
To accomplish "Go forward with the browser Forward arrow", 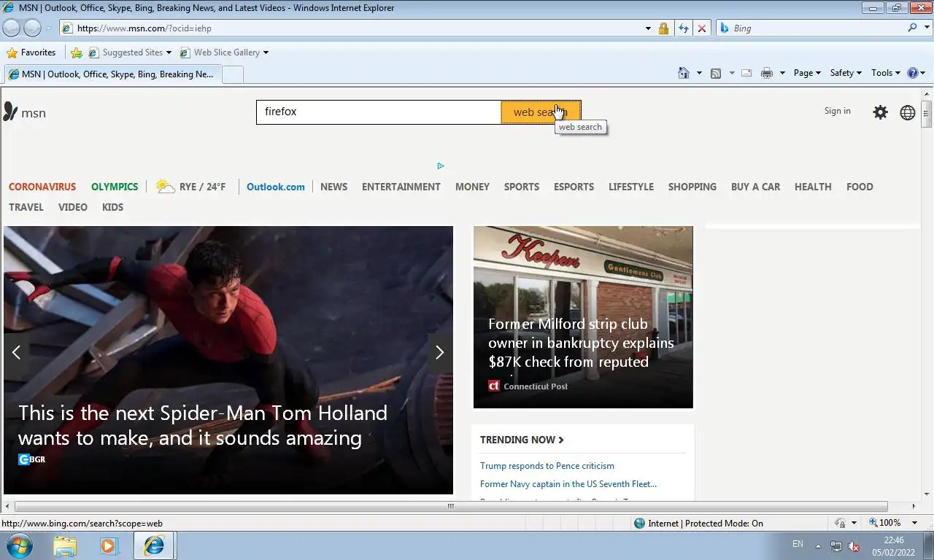I will point(32,28).
